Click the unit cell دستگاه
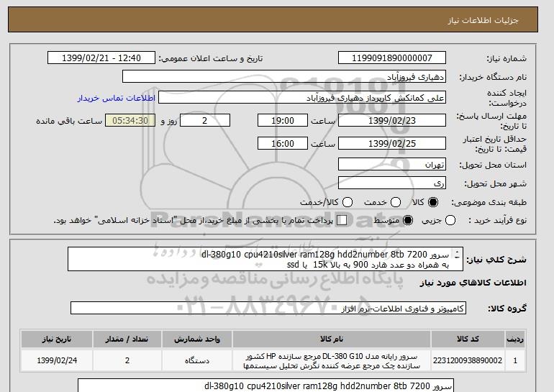This screenshot has height=392, width=554. point(197,360)
